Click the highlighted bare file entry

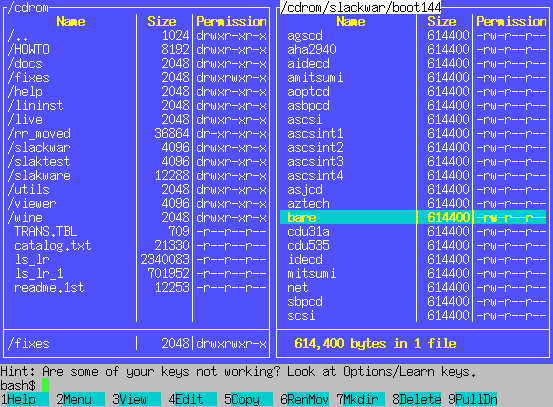pyautogui.click(x=413, y=217)
